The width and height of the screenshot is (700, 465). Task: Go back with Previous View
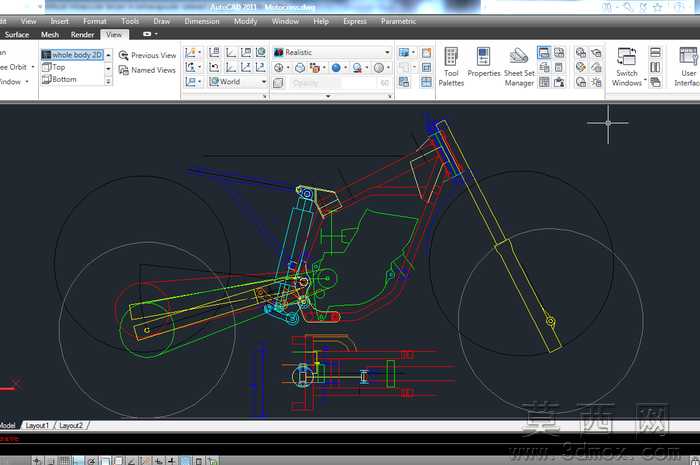coord(148,55)
